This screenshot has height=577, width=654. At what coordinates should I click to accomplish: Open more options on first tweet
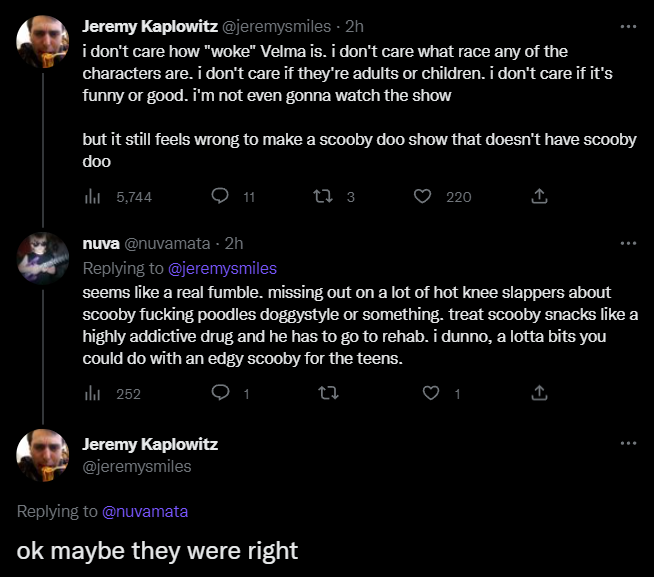[x=628, y=26]
